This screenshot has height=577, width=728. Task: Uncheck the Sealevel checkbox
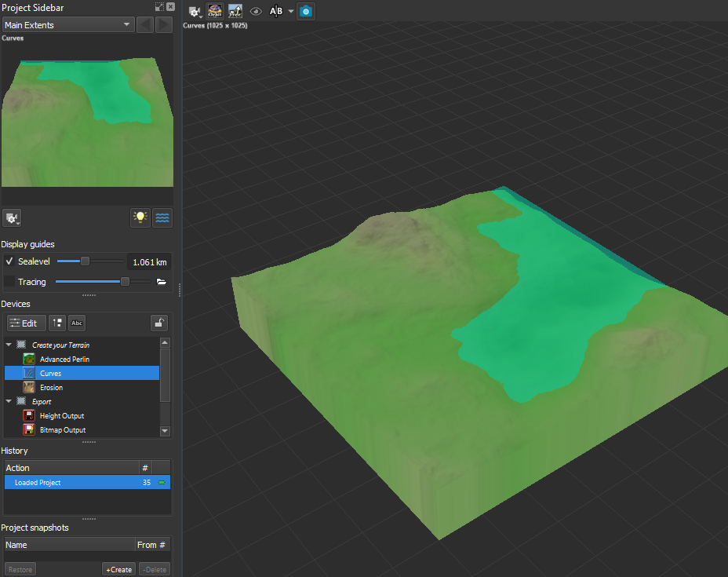9,261
